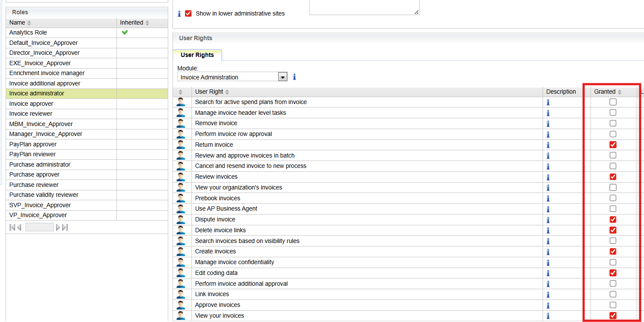The image size is (644, 322).
Task: Click user icon beside Return invoice
Action: point(181,145)
